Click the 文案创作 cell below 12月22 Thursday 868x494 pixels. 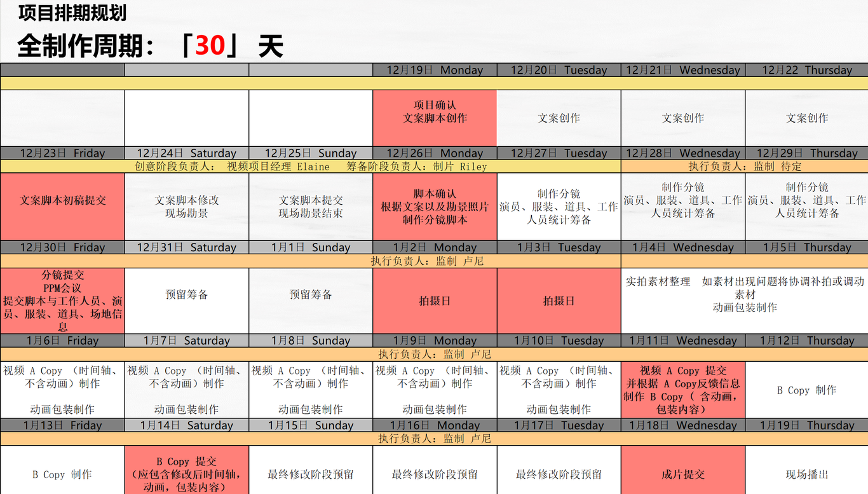pos(807,118)
